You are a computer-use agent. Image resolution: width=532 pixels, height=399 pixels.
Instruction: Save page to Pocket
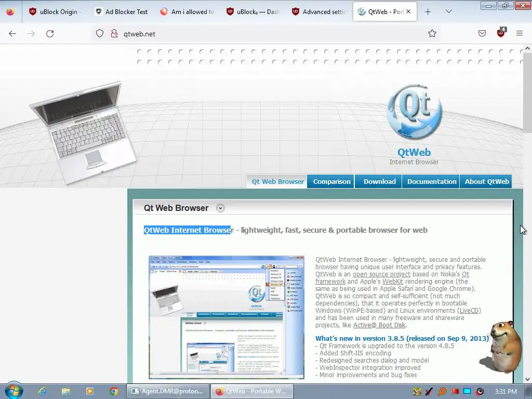pyautogui.click(x=482, y=34)
